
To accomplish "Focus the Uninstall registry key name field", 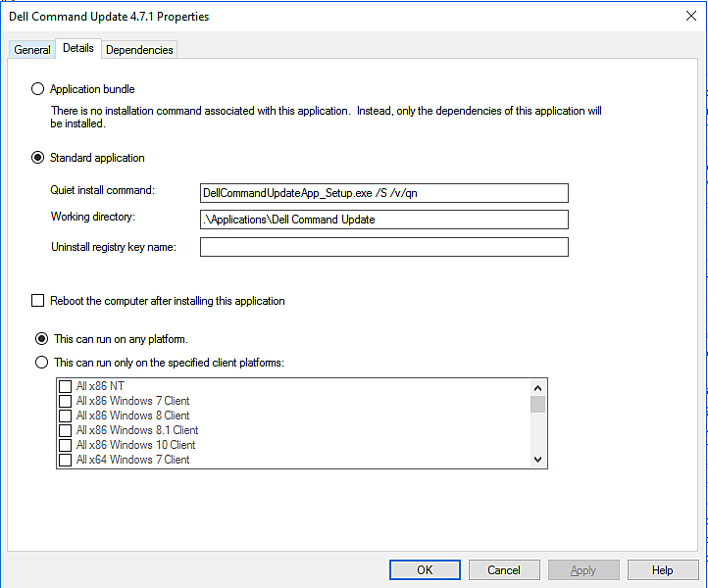I will point(383,247).
